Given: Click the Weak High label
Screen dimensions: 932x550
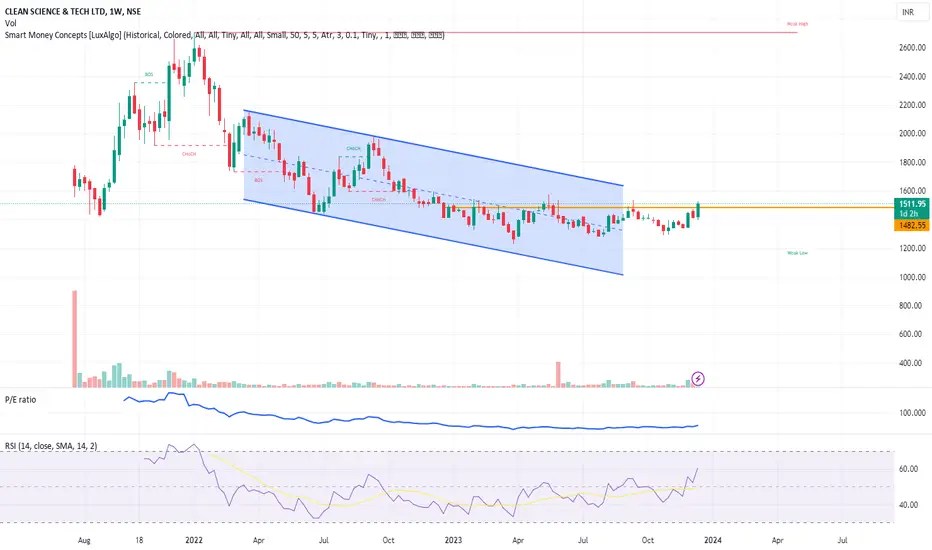Looking at the screenshot, I should [x=797, y=24].
